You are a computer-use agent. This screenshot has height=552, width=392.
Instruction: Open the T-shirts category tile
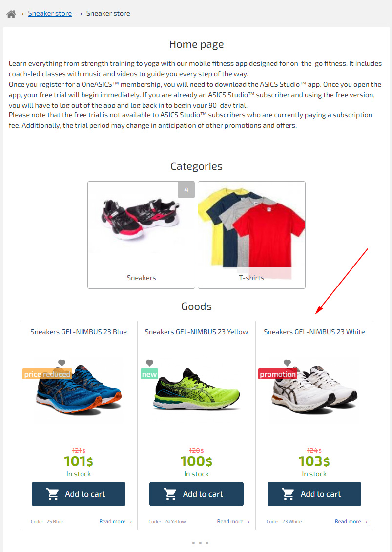coord(251,235)
